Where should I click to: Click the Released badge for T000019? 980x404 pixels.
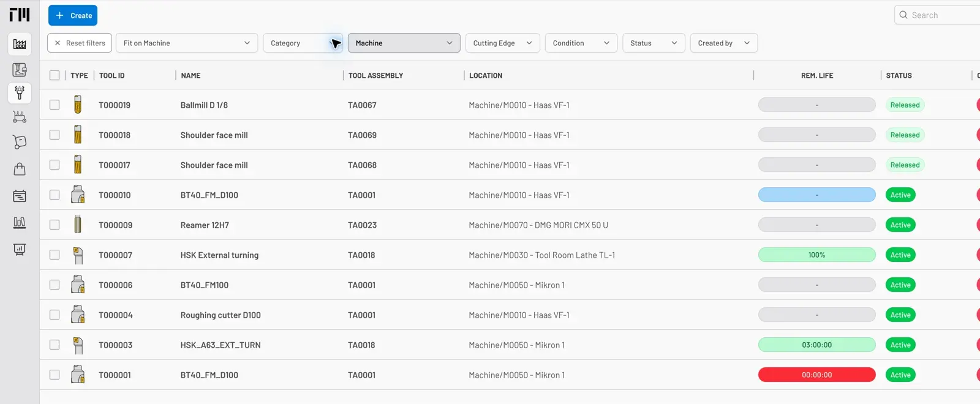click(905, 105)
